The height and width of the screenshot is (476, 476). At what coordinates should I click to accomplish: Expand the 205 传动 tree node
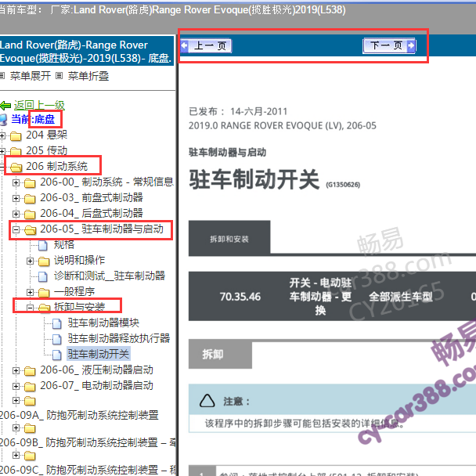tap(2, 151)
